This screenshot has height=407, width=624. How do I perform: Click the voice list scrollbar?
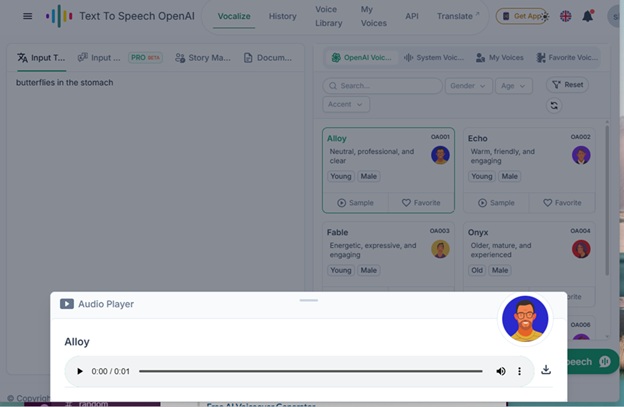pos(607,200)
